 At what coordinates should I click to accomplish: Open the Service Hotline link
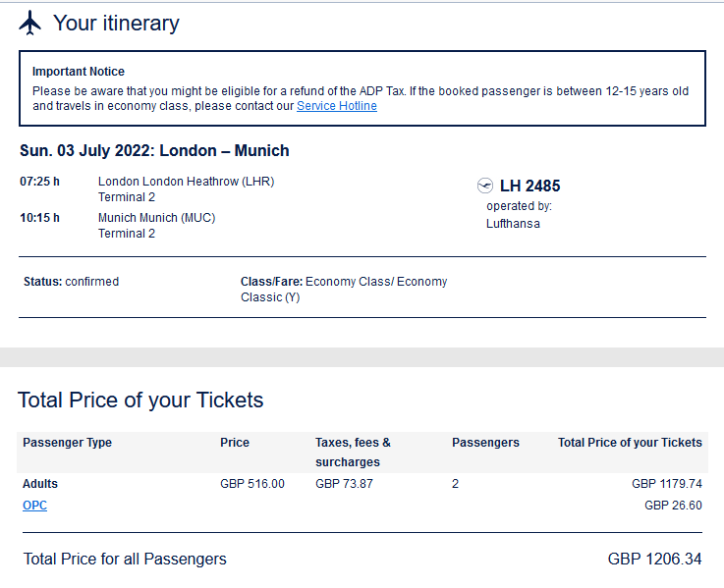point(336,106)
